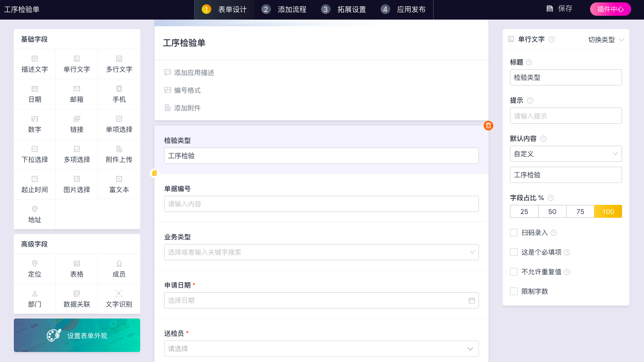Image resolution: width=644 pixels, height=362 pixels.
Task: Set field width ratio to 50
Action: 552,212
